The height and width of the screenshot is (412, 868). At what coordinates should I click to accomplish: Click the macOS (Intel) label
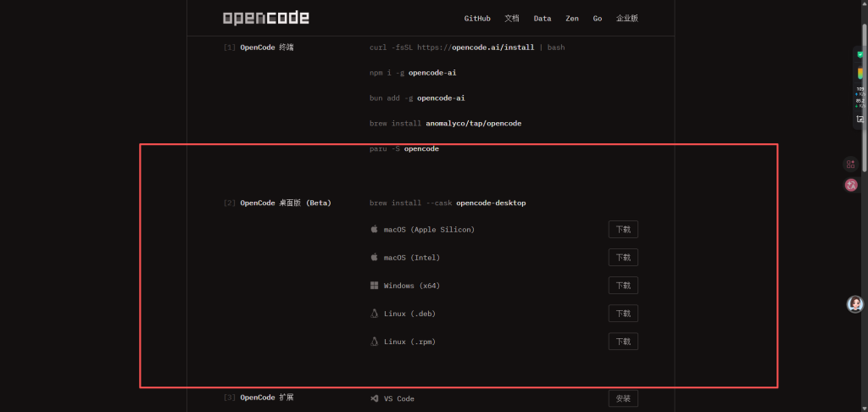point(412,258)
